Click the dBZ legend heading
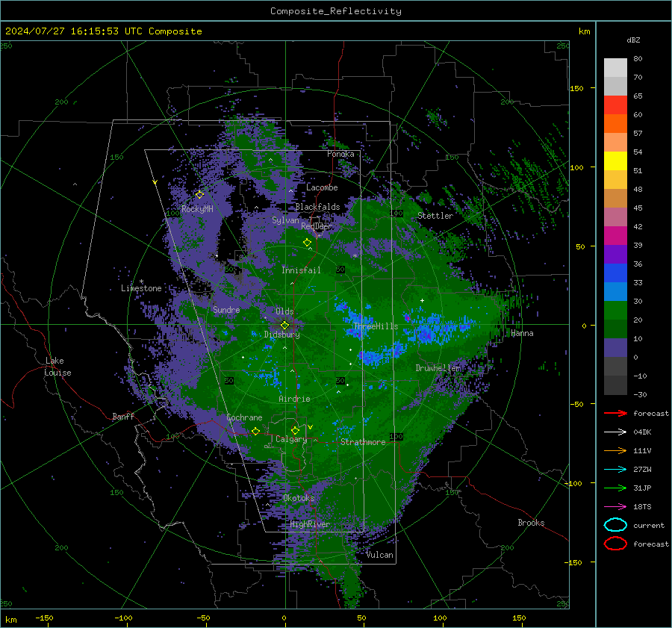Image resolution: width=672 pixels, height=628 pixels. pyautogui.click(x=633, y=40)
